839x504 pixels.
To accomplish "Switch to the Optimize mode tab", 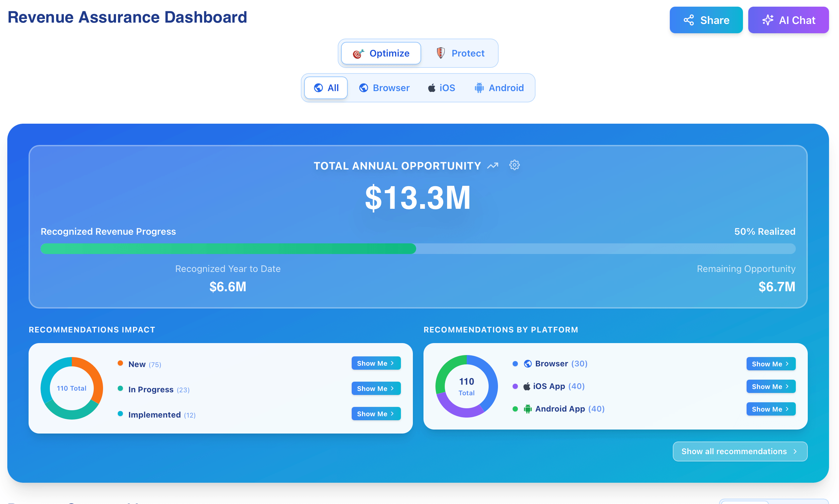I will (x=381, y=53).
